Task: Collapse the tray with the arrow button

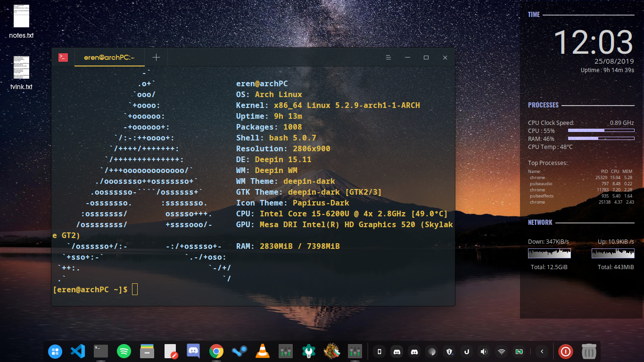Action: click(x=542, y=351)
